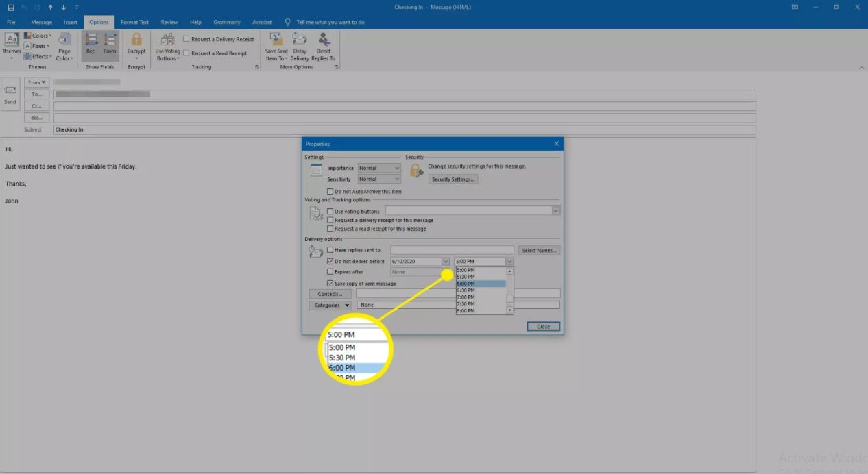
Task: Select 7:00 PM in the time list
Action: (481, 297)
